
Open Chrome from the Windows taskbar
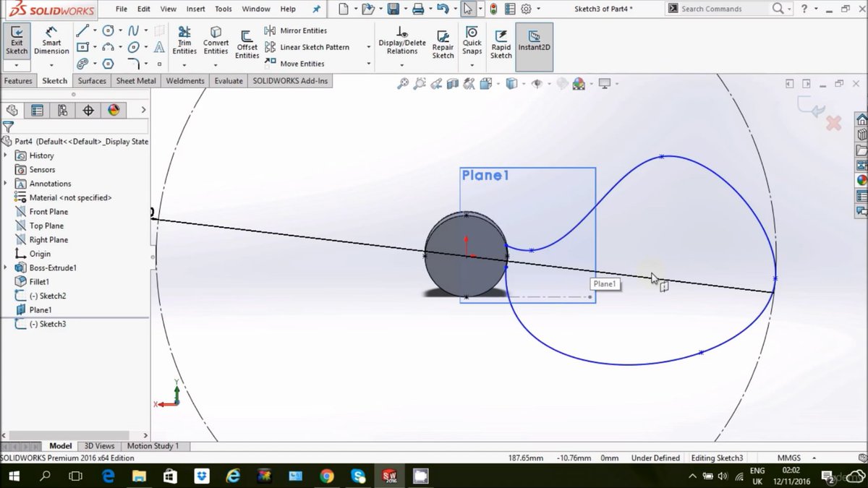pyautogui.click(x=326, y=476)
